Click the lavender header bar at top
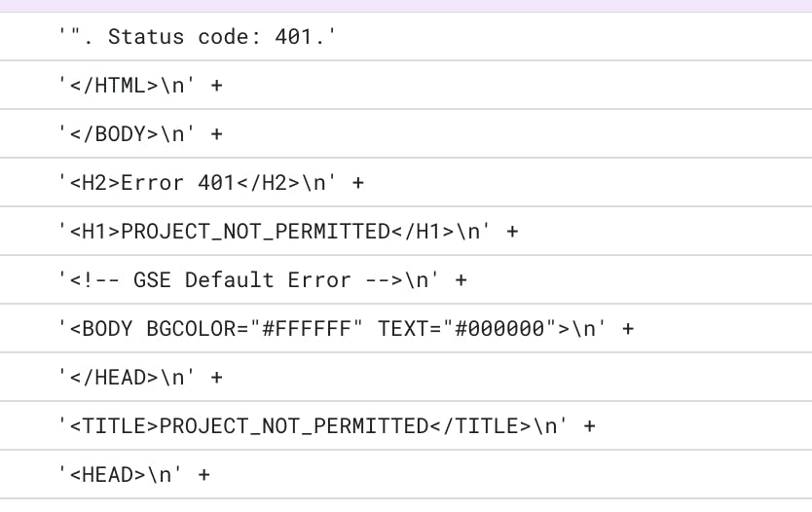This screenshot has height=512, width=812. tap(406, 6)
